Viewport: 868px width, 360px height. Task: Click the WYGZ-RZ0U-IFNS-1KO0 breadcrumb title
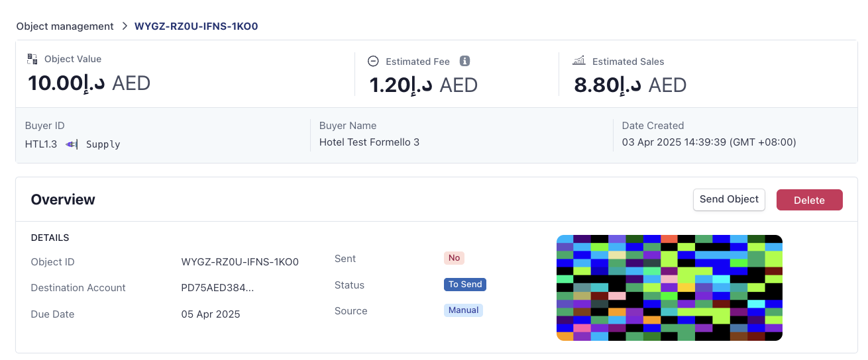[x=196, y=26]
